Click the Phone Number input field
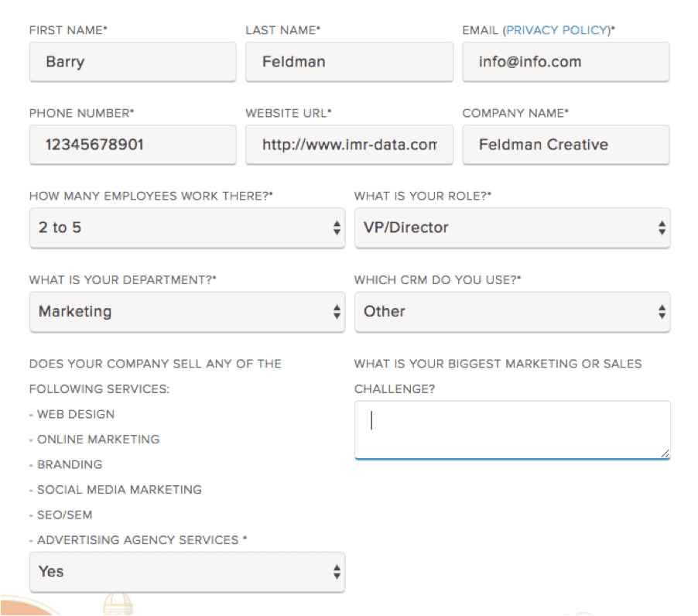The height and width of the screenshot is (616, 698). 132,145
